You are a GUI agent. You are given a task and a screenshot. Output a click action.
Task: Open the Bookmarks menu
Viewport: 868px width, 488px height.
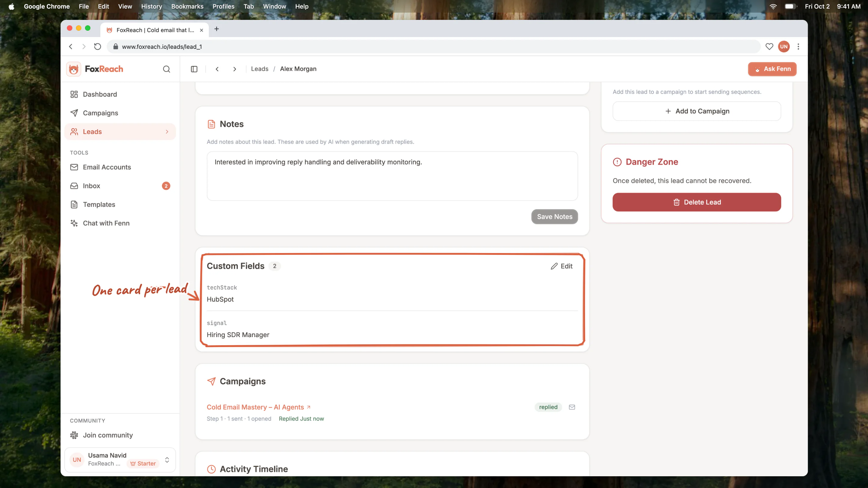tap(187, 6)
